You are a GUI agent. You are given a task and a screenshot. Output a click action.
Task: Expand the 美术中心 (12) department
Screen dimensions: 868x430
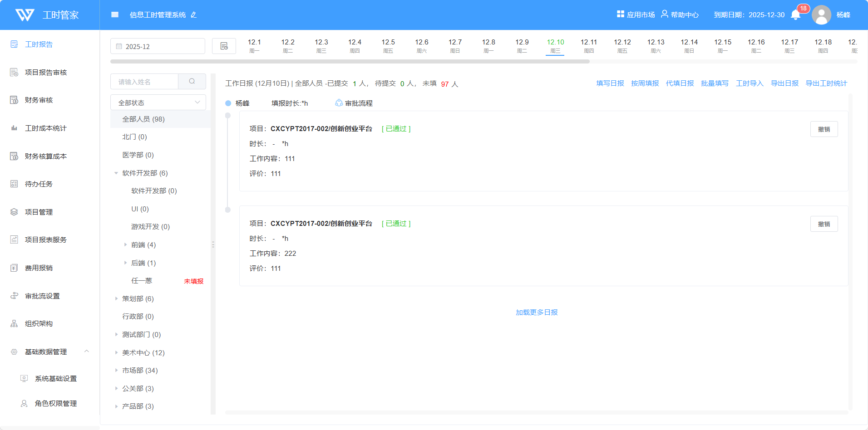[116, 352]
